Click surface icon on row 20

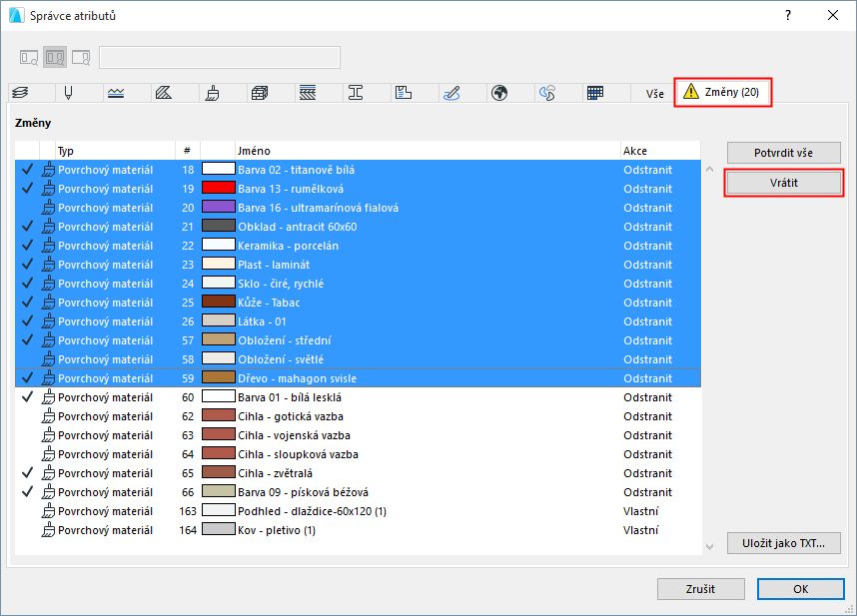[x=49, y=208]
